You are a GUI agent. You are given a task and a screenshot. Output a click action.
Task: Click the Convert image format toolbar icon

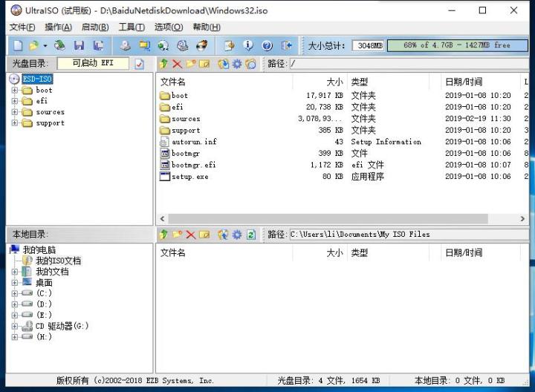click(145, 45)
